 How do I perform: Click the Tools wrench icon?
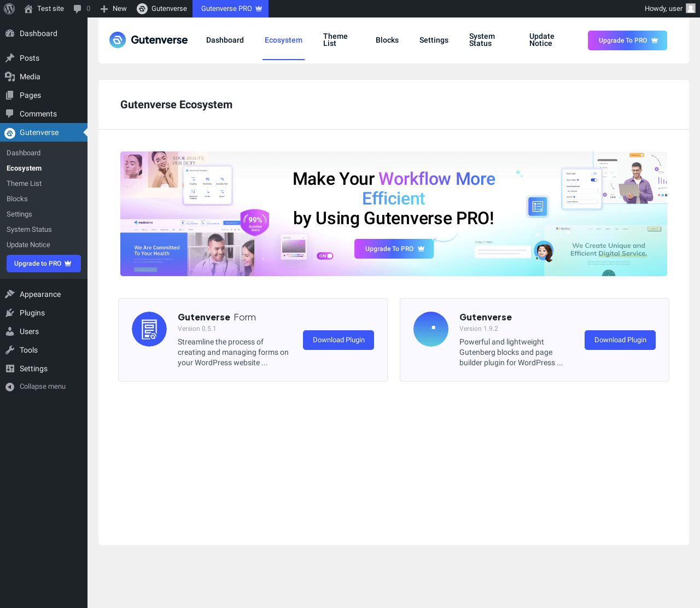click(x=10, y=350)
